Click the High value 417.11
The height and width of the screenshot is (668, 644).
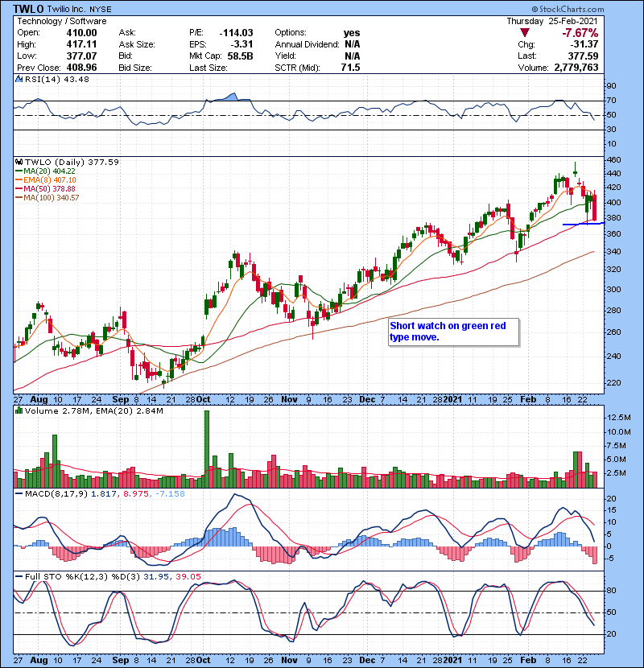click(x=81, y=44)
